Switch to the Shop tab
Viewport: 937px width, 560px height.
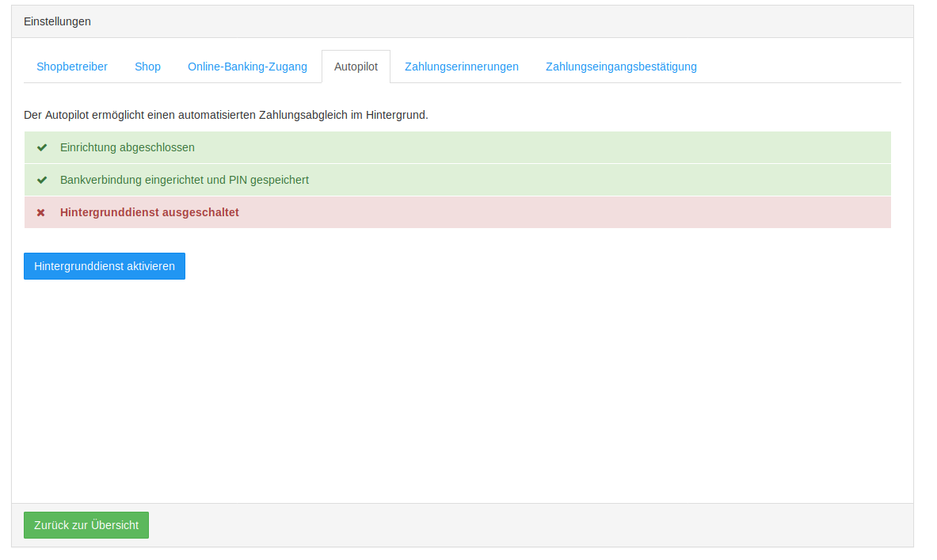[147, 67]
